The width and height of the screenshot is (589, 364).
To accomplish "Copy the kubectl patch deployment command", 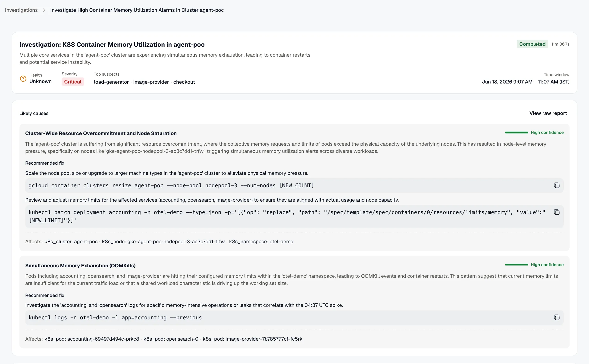I will pyautogui.click(x=556, y=212).
